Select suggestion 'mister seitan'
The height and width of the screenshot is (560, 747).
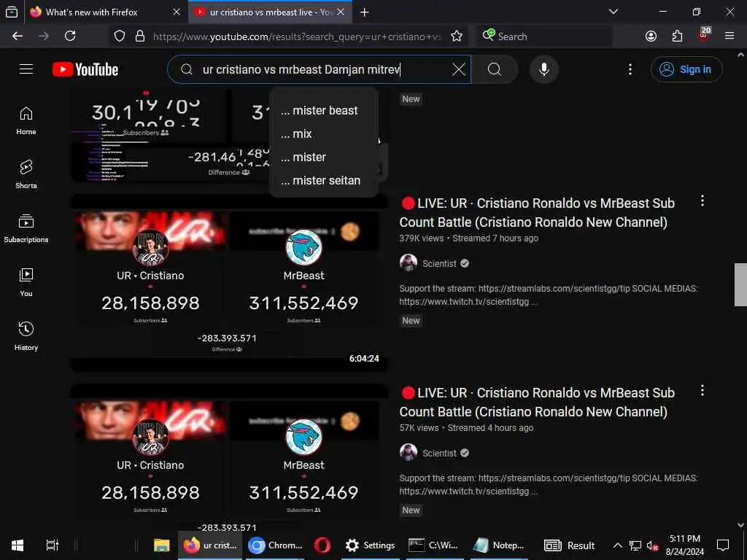pyautogui.click(x=324, y=181)
